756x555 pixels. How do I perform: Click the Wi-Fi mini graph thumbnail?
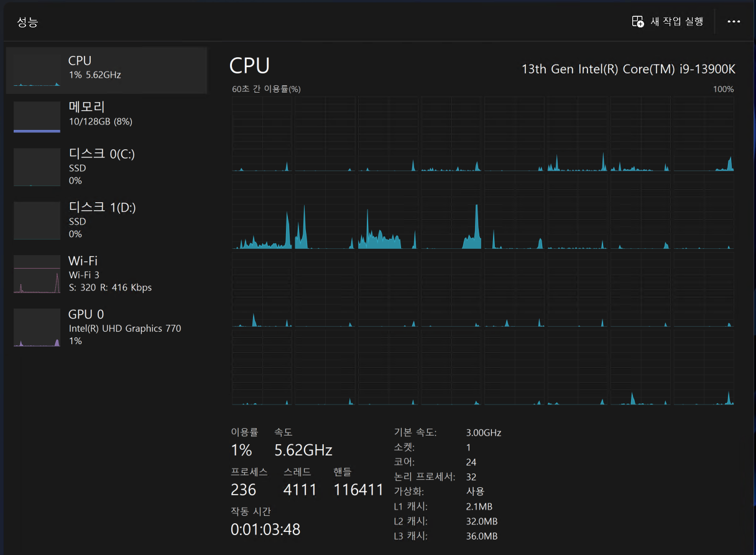[x=37, y=274]
